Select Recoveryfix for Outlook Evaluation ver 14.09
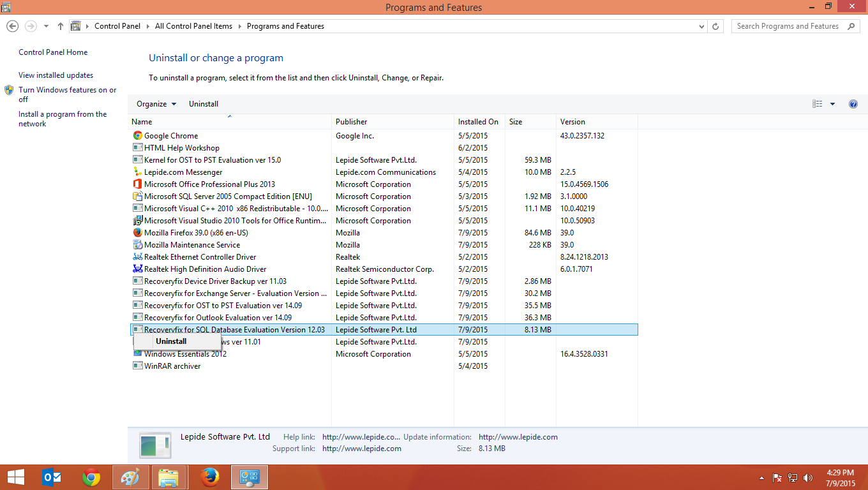Screen dimensions: 868x490 pos(384,317)
